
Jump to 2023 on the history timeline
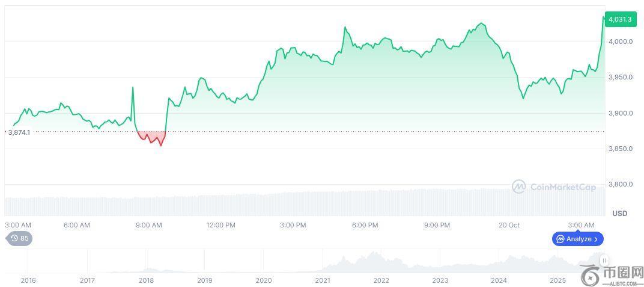click(440, 280)
